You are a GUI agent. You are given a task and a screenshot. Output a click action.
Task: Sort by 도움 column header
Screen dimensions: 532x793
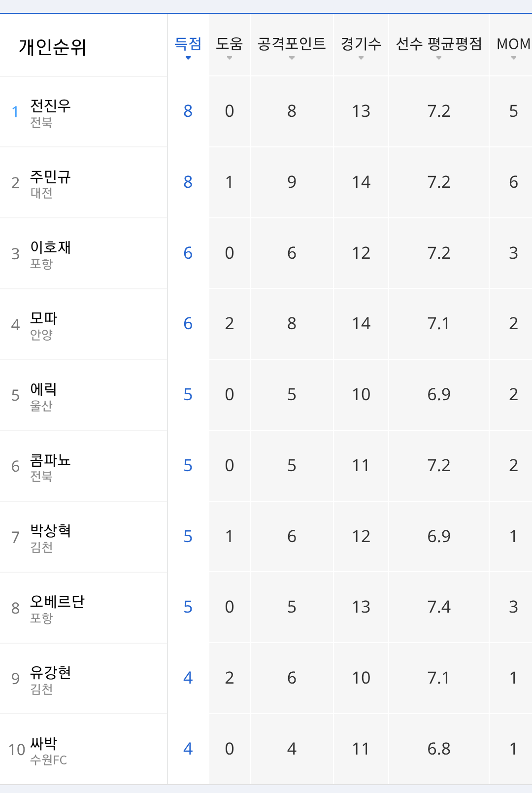coord(229,45)
